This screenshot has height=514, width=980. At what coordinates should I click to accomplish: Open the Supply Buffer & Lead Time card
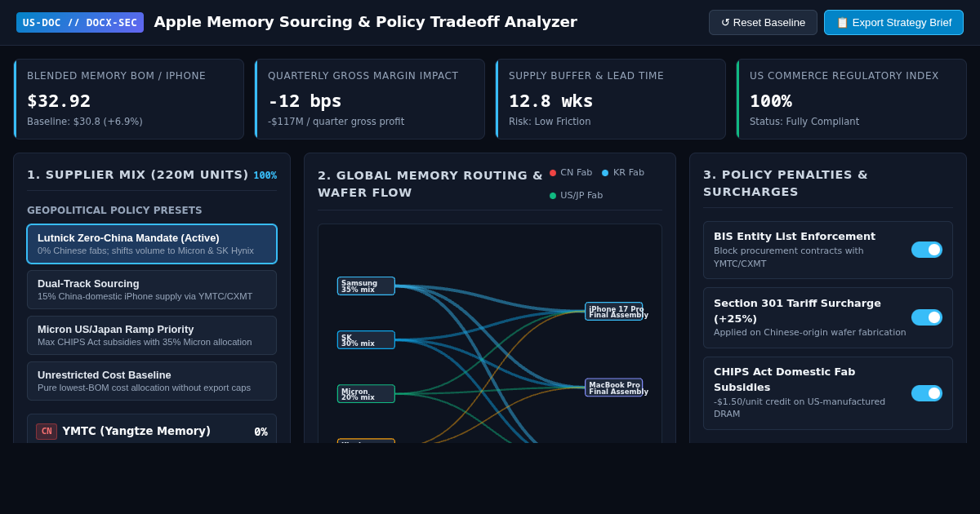pyautogui.click(x=611, y=99)
